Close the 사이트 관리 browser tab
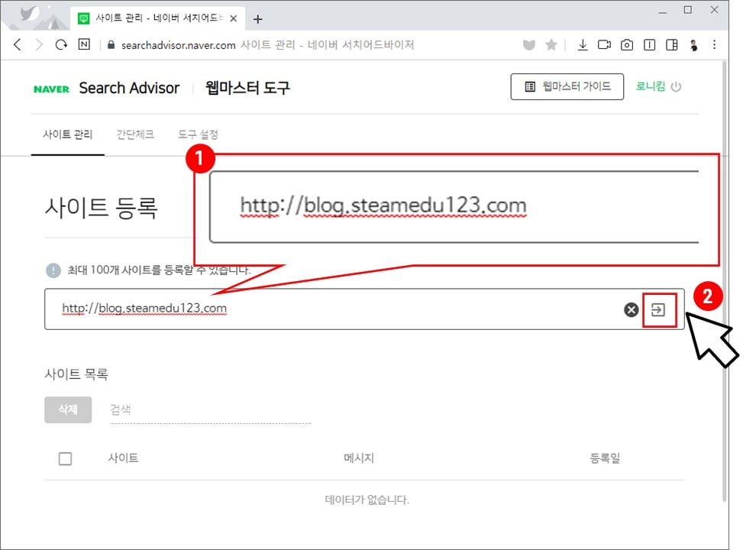The width and height of the screenshot is (756, 550). [234, 19]
